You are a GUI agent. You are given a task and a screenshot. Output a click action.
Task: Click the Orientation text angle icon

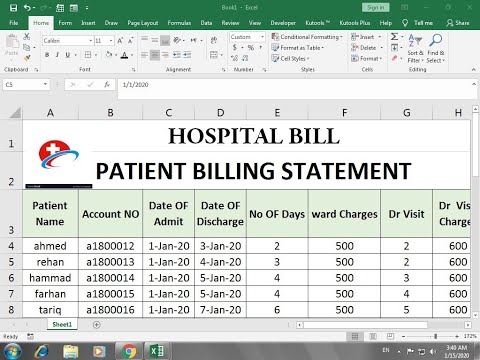(177, 40)
